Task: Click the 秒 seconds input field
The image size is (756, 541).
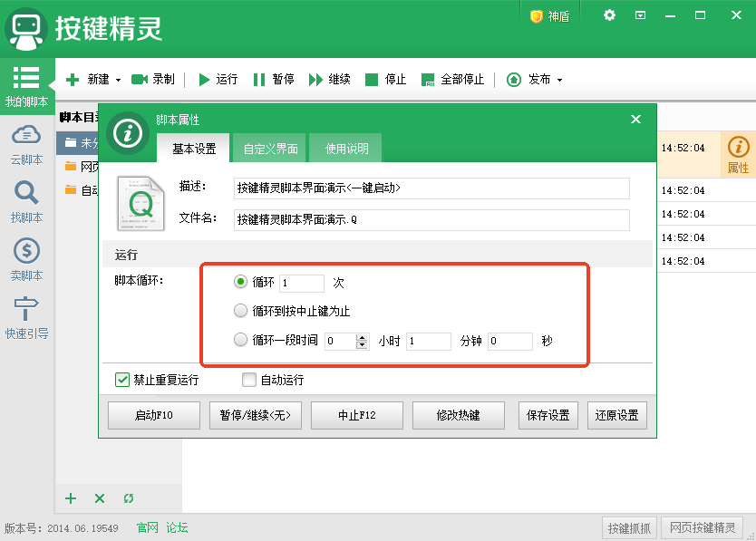Action: point(510,342)
